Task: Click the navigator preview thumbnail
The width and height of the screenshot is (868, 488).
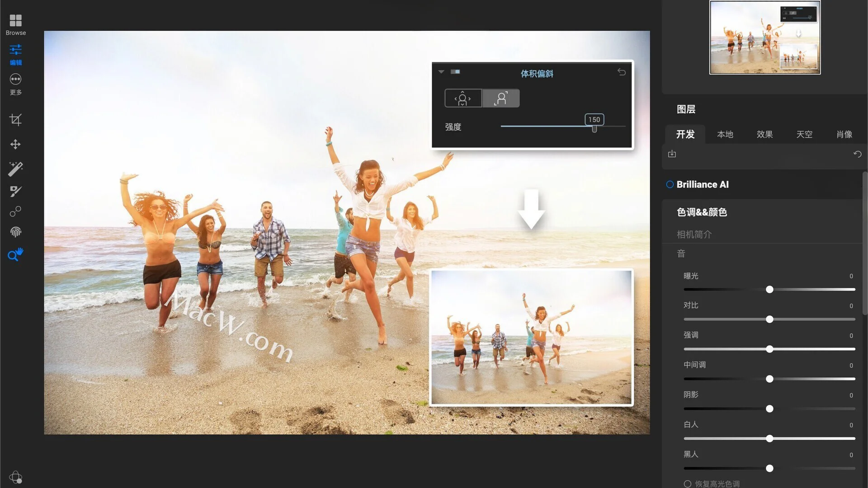Action: click(x=764, y=38)
